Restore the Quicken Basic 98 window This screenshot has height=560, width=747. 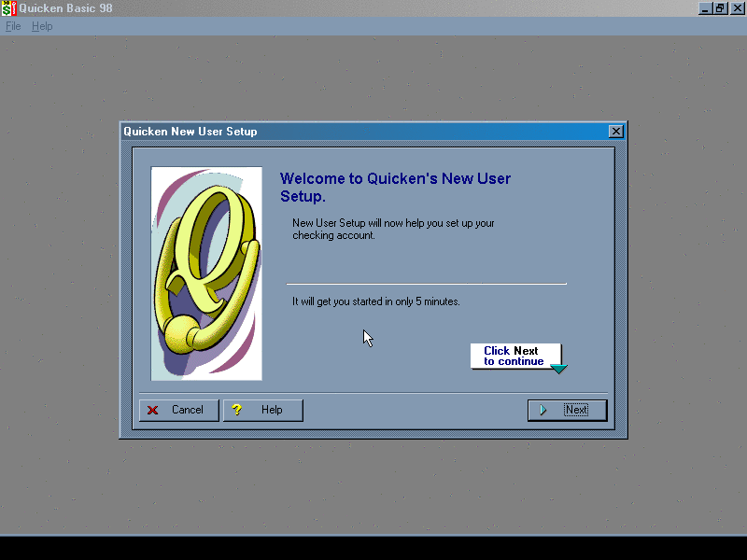720,8
